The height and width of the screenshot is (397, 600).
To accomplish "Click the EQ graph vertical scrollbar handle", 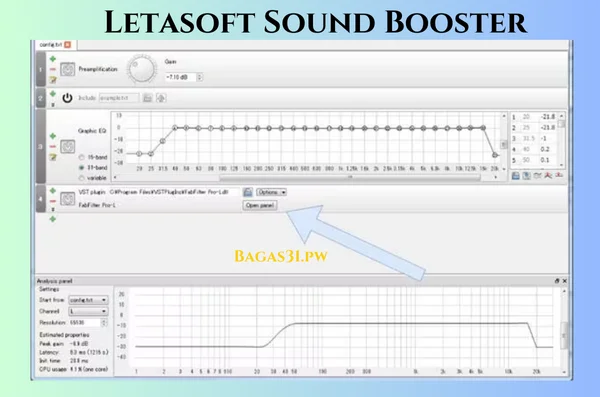I will 504,144.
